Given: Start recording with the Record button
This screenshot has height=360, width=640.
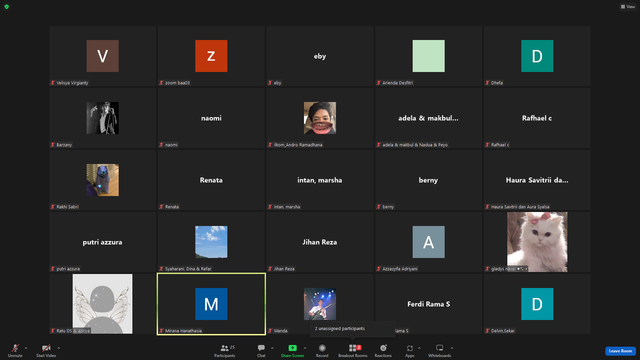Looking at the screenshot, I should click(x=322, y=350).
